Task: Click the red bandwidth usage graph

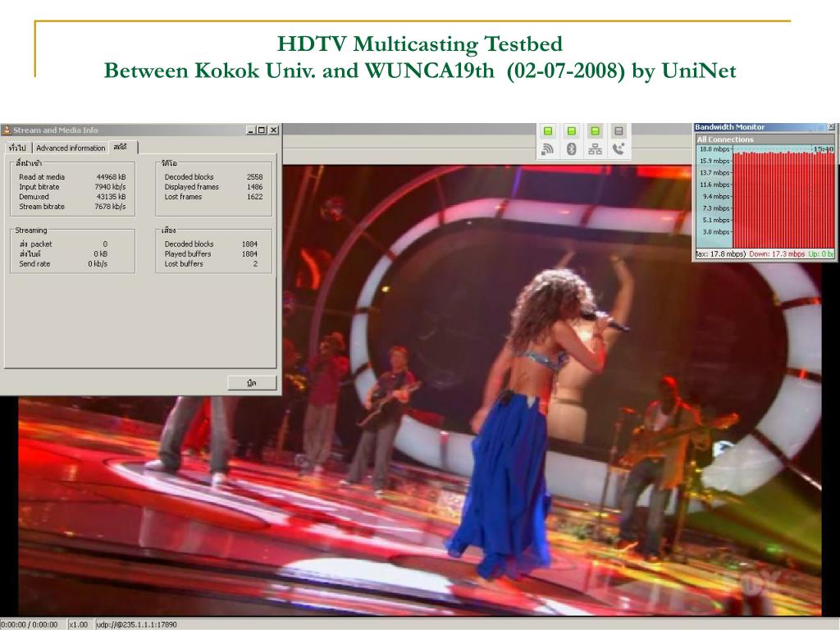Action: tap(783, 199)
